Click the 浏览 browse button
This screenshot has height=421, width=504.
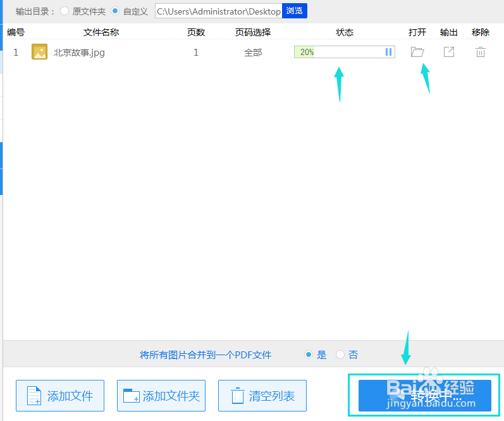pos(295,11)
